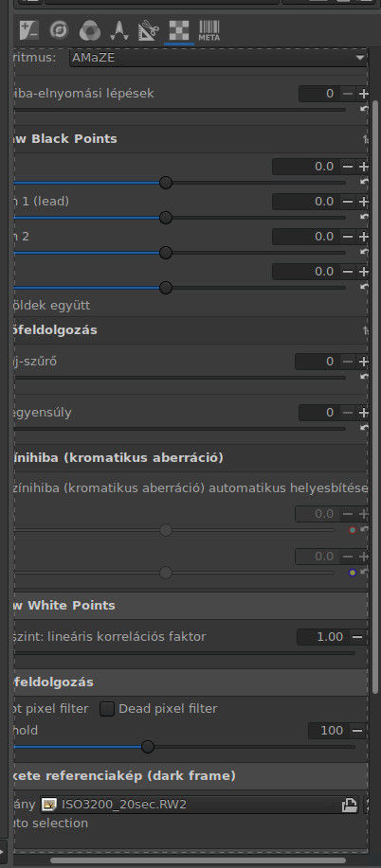Viewport: 381px width, 868px height.
Task: Open the META metadata tab
Action: (x=209, y=30)
